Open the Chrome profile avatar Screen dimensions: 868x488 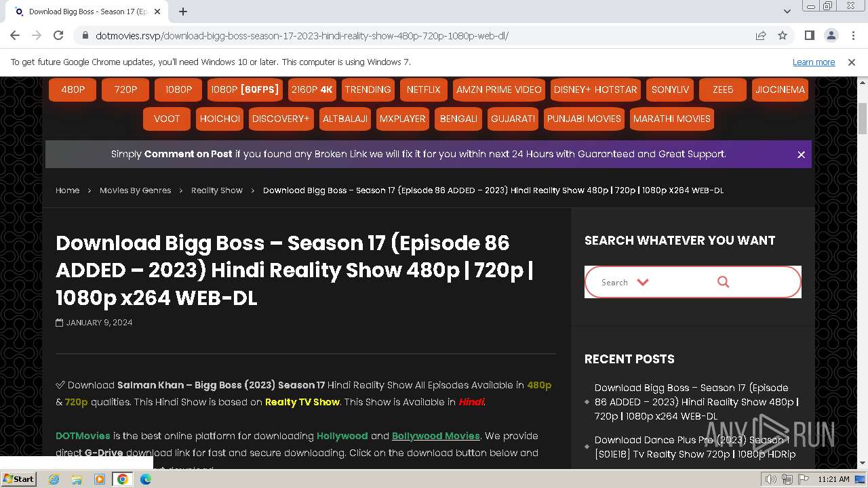(831, 36)
